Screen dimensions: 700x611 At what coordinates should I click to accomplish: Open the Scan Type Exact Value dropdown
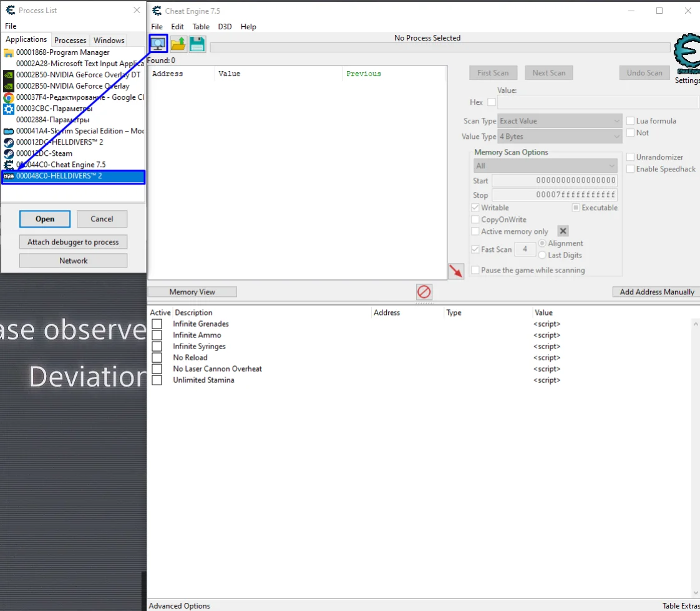pos(560,121)
